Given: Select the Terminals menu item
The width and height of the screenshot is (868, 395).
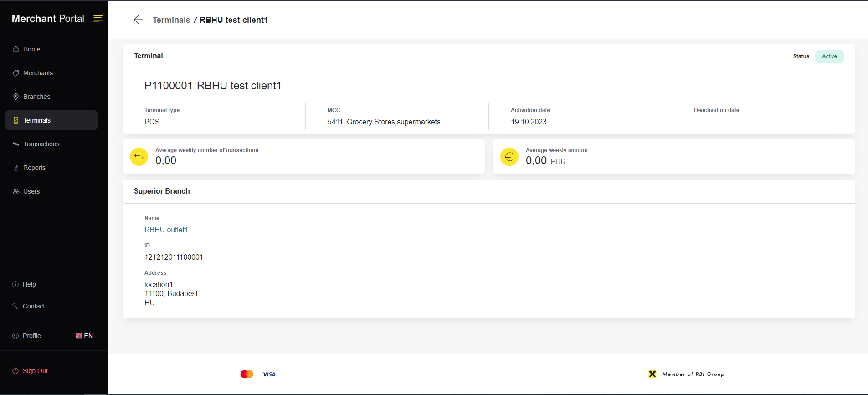Looking at the screenshot, I should tap(51, 120).
